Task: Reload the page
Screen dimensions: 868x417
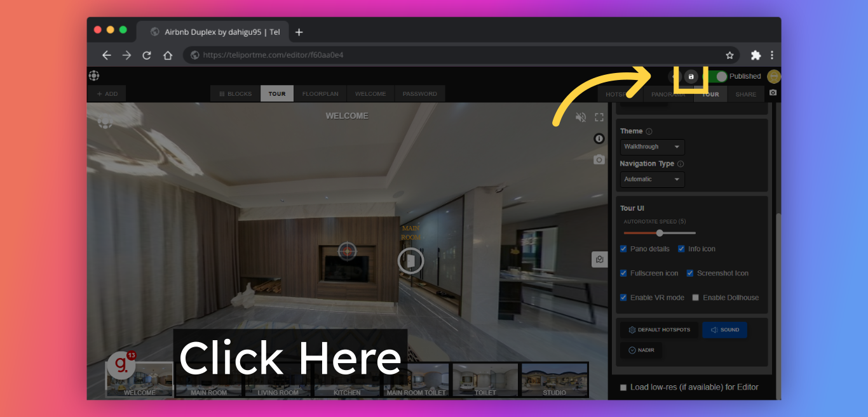Action: click(147, 55)
